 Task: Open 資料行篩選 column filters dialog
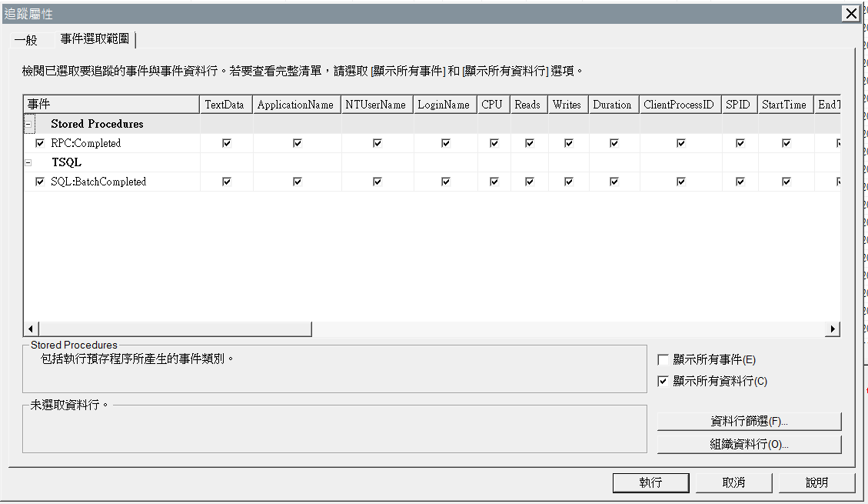[749, 422]
